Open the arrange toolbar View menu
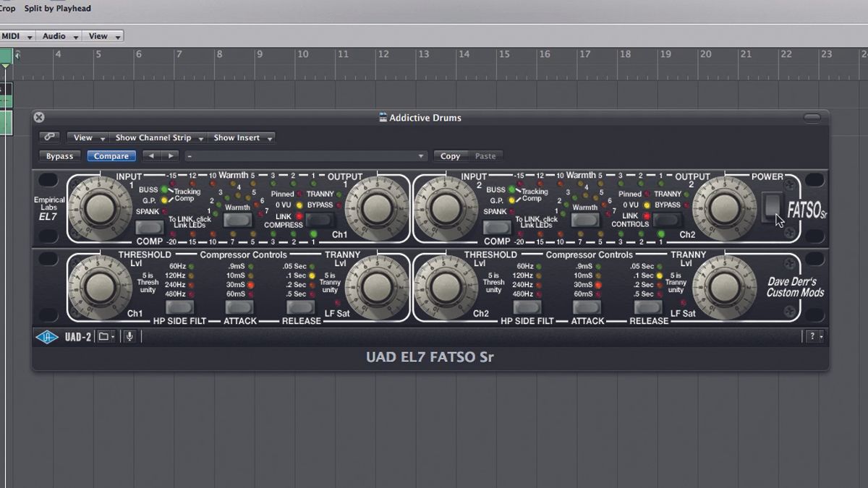 tap(102, 36)
